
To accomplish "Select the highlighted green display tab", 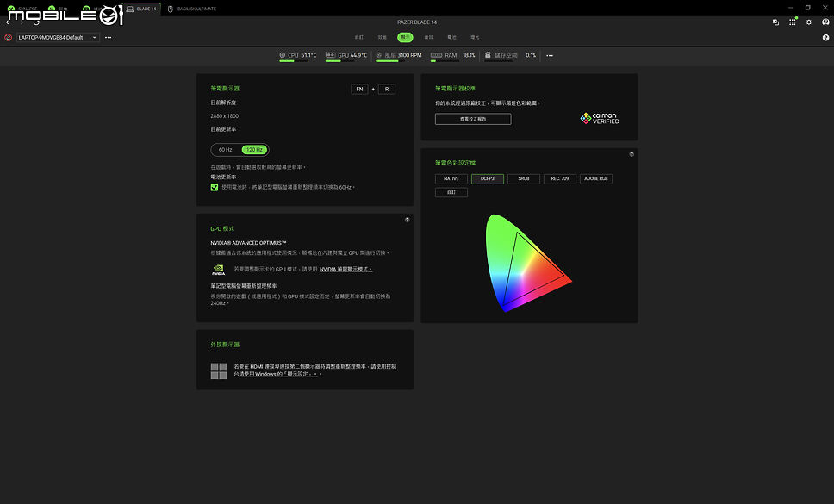I will (405, 37).
